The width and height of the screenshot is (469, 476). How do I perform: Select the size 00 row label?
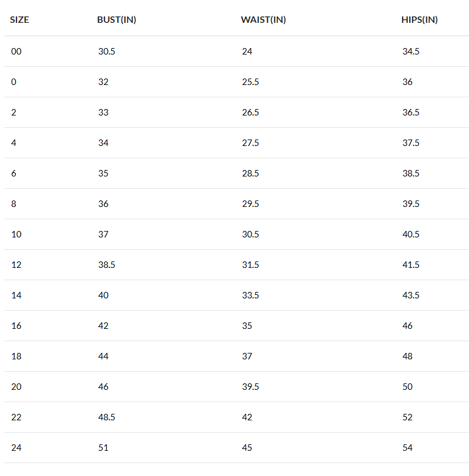(16, 52)
